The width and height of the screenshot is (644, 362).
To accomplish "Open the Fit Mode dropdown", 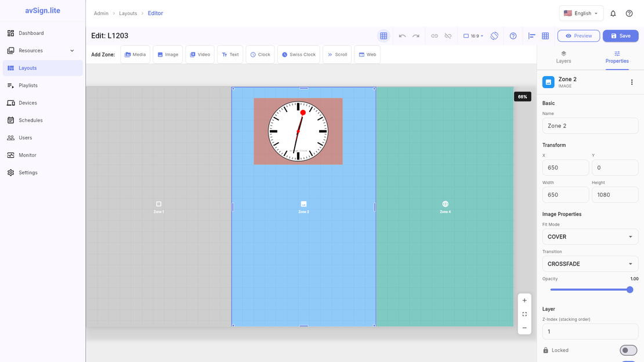I will pos(590,236).
